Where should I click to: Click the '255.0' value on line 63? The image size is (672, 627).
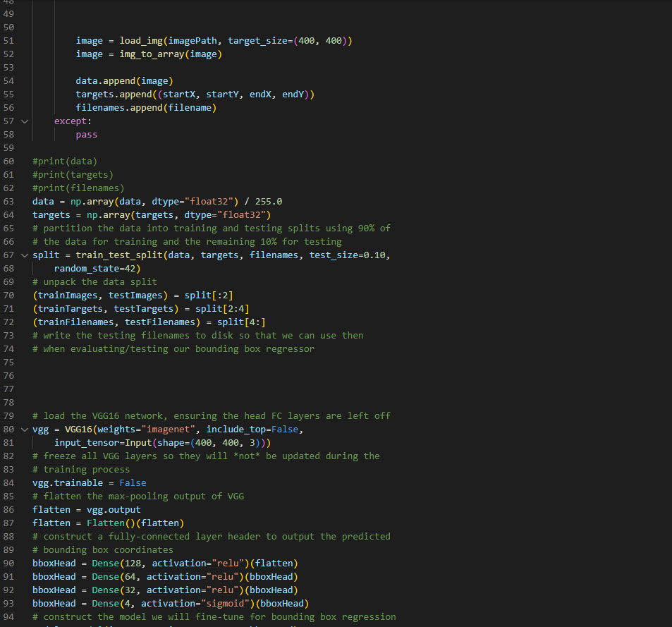pos(269,202)
